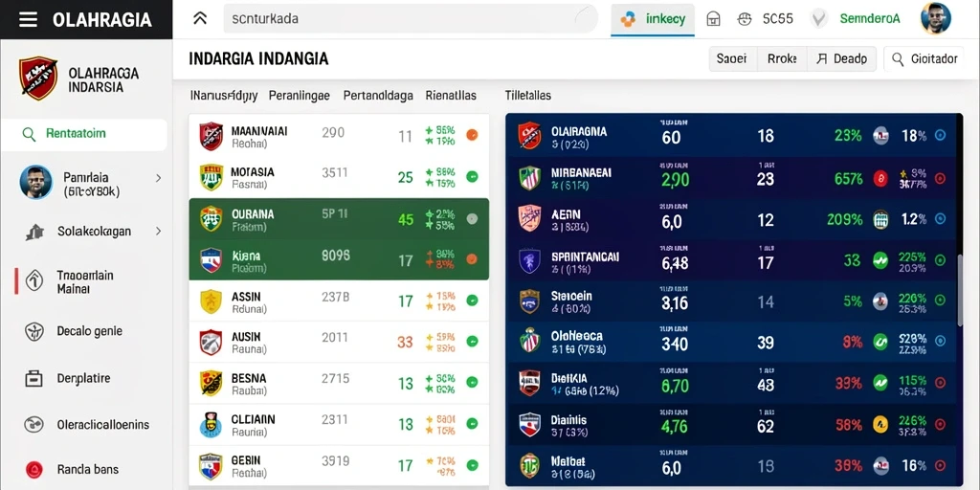Open Oleraclicalloenins sidebar icon
Viewport: 980px width, 490px height.
(33, 425)
